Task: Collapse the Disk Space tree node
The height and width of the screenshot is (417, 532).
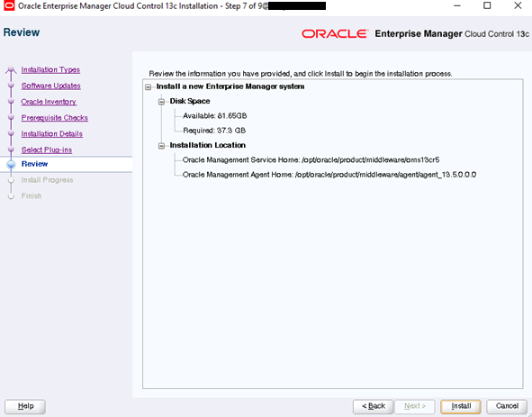Action: click(161, 102)
